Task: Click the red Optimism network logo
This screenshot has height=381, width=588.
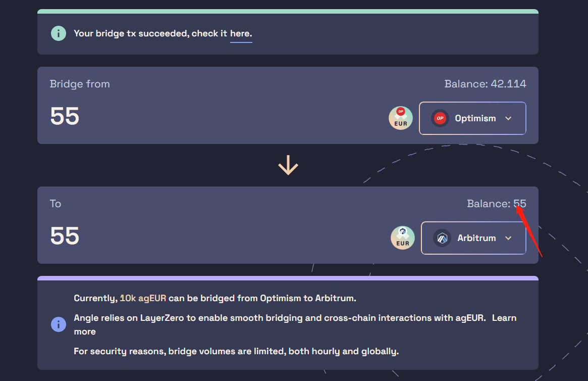Action: click(440, 118)
